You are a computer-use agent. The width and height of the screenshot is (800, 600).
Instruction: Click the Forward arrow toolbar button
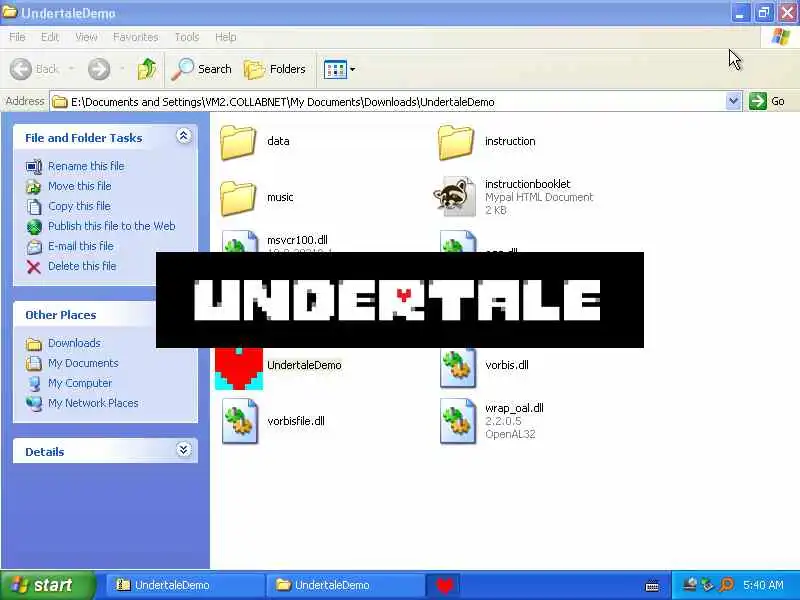click(x=99, y=69)
